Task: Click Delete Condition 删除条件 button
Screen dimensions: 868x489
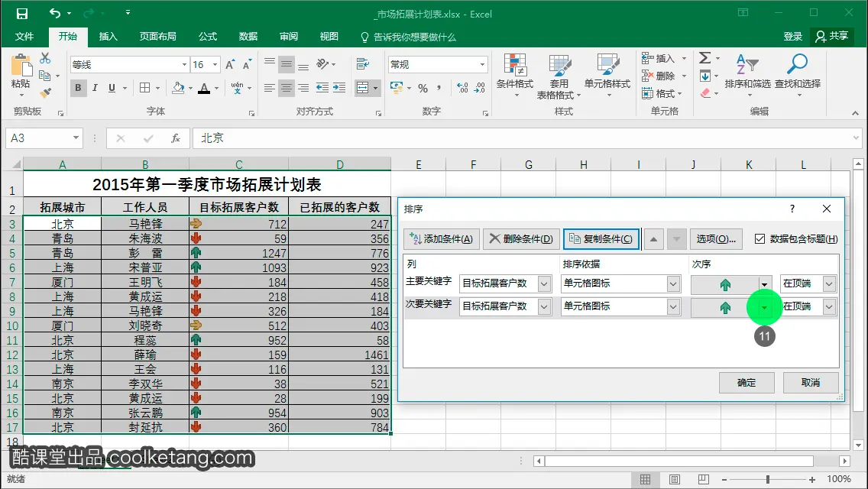Action: click(x=521, y=238)
